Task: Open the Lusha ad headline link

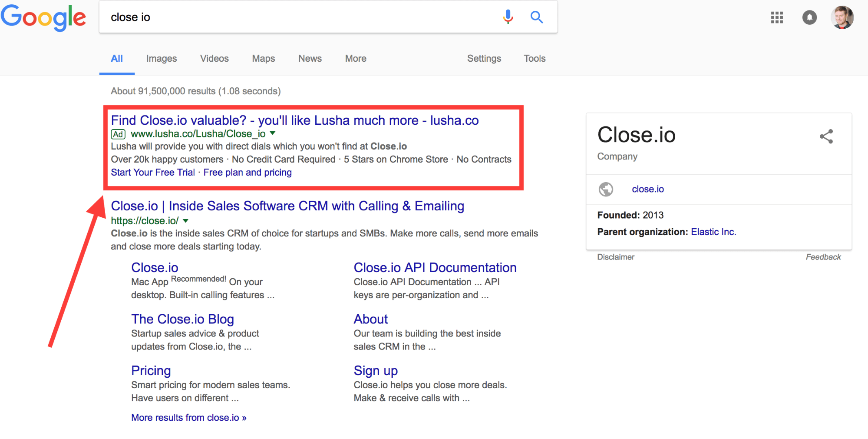Action: click(295, 120)
